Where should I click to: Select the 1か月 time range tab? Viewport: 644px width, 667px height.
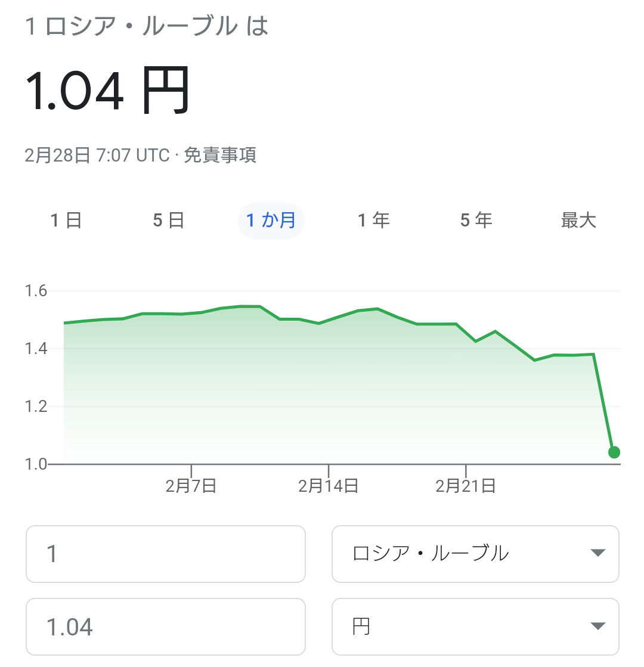pyautogui.click(x=271, y=221)
